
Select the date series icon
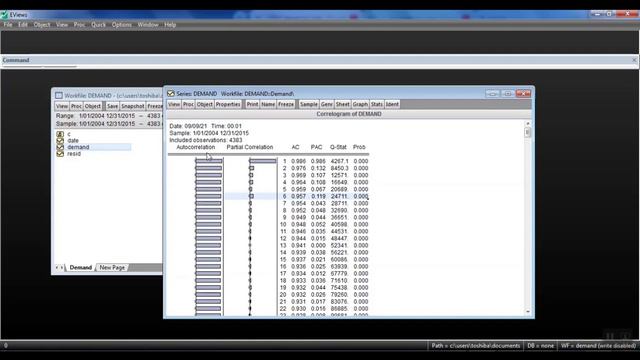(x=60, y=140)
